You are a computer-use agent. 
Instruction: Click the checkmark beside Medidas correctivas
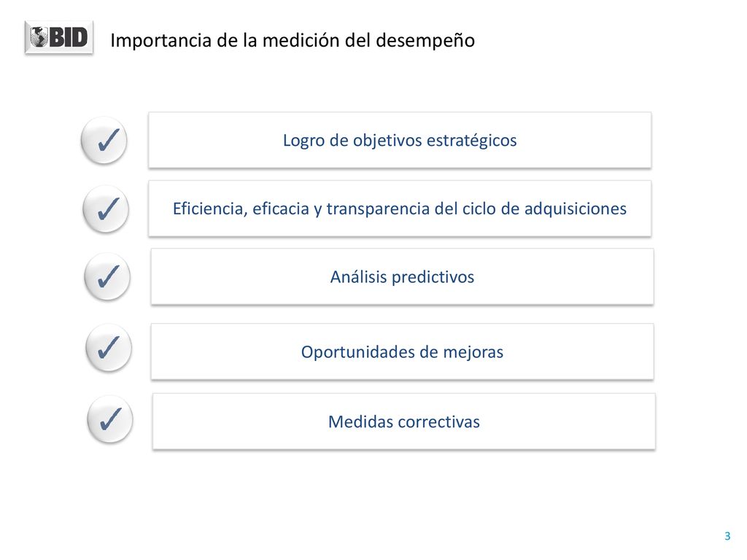[110, 419]
